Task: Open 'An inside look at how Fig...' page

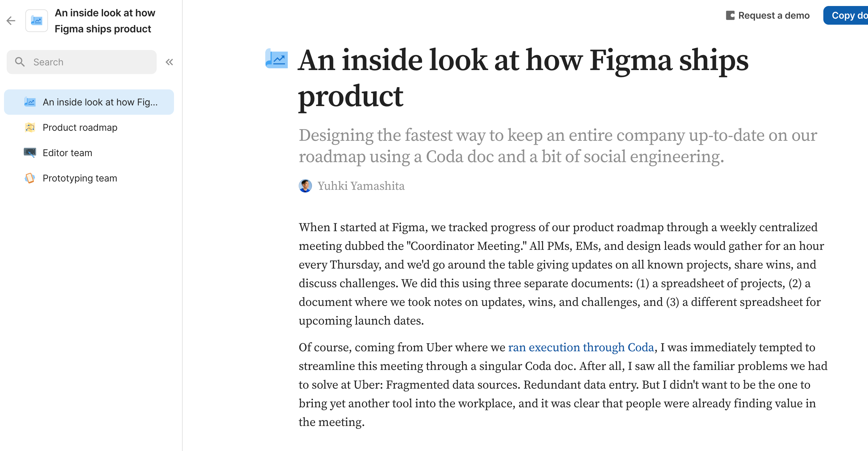Action: pos(89,102)
